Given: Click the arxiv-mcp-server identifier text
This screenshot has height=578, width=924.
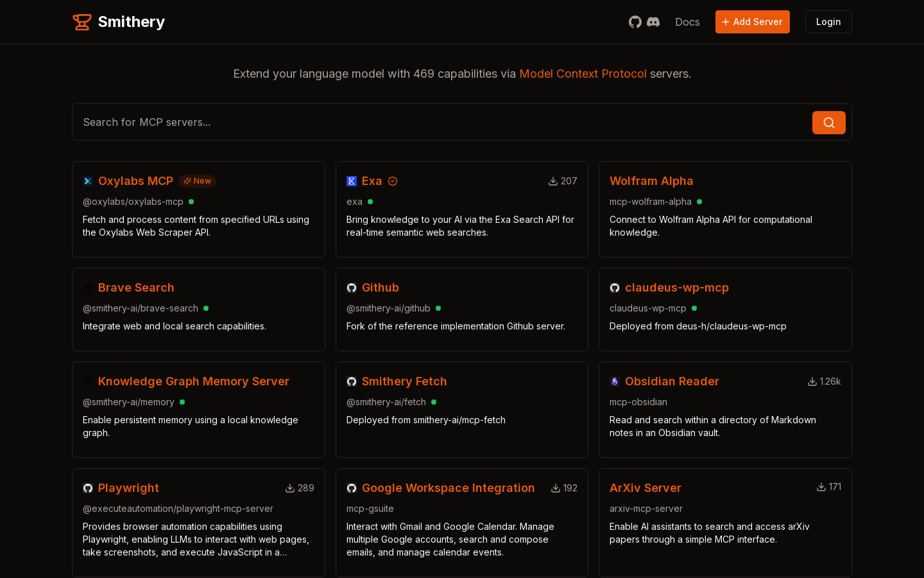Looking at the screenshot, I should click(646, 509).
